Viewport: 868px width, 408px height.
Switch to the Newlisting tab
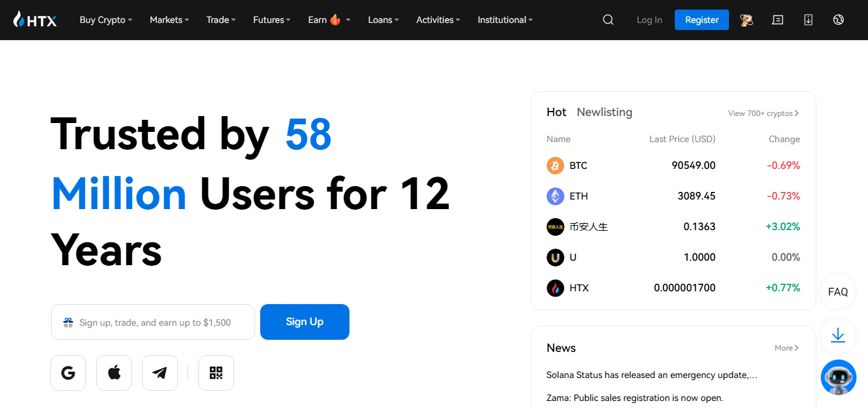click(605, 112)
